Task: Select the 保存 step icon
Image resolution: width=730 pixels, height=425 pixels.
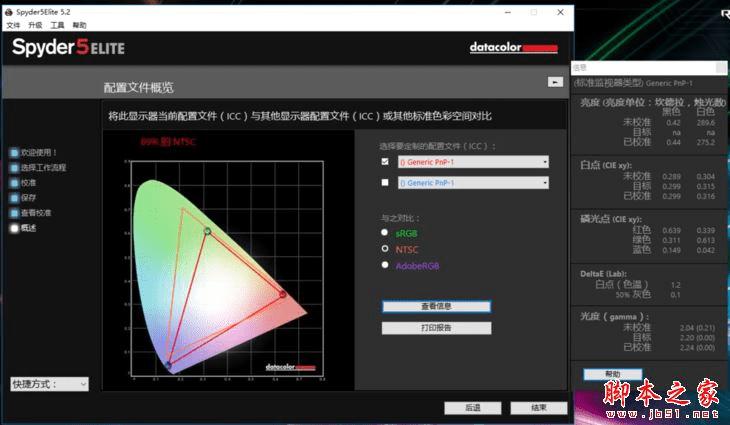Action: click(x=14, y=198)
